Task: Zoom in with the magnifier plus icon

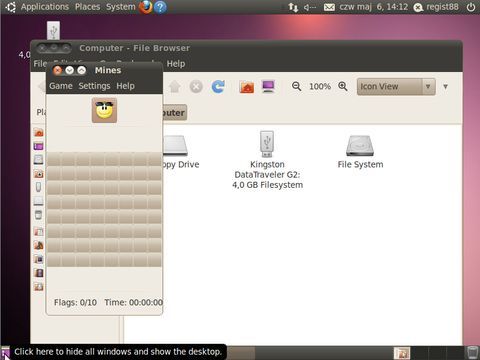Action: coord(343,86)
